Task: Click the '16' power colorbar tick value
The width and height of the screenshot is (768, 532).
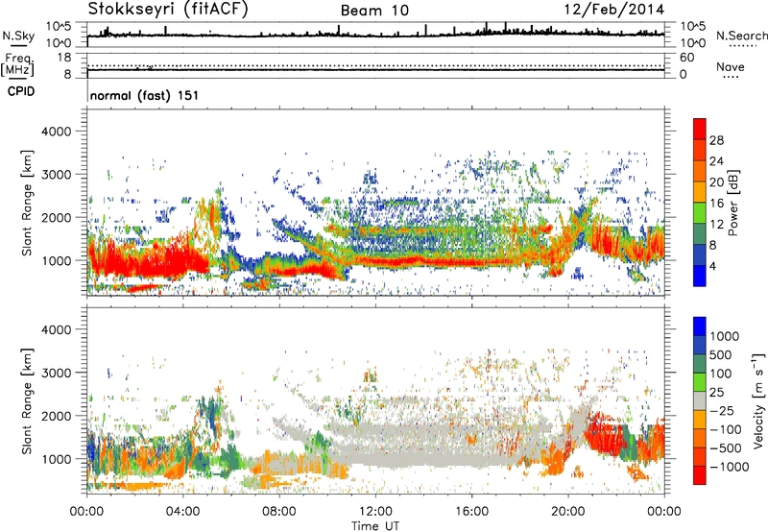Action: click(x=716, y=204)
